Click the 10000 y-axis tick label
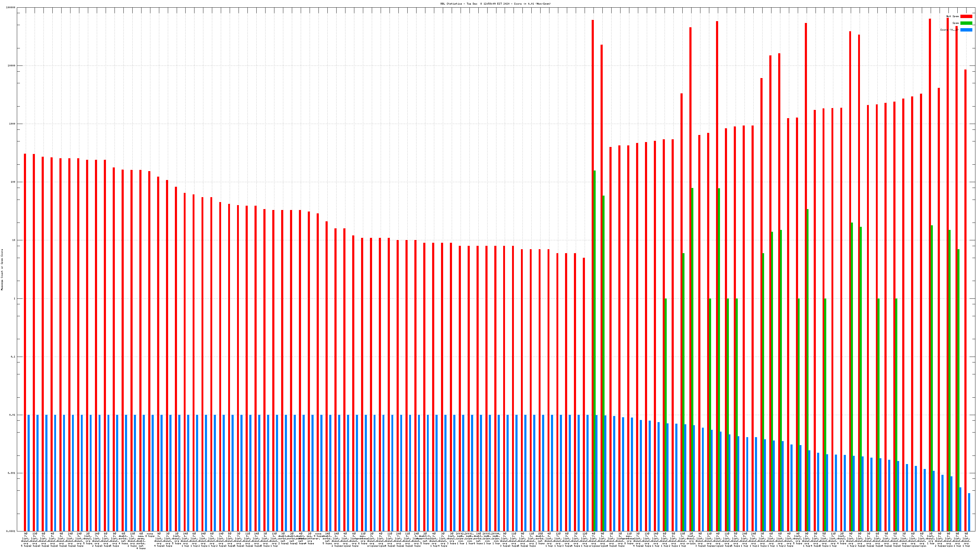The image size is (980, 551). [x=12, y=66]
